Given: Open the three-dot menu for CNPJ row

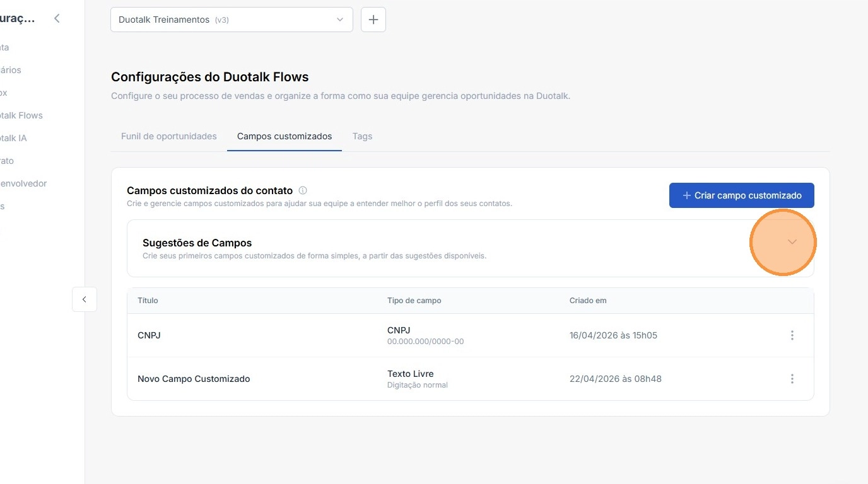Looking at the screenshot, I should click(x=792, y=335).
